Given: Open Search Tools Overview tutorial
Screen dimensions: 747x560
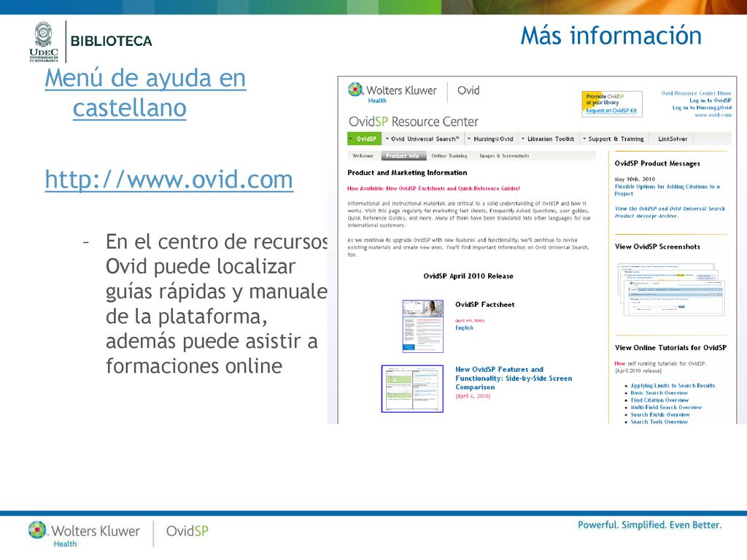Looking at the screenshot, I should tap(659, 421).
